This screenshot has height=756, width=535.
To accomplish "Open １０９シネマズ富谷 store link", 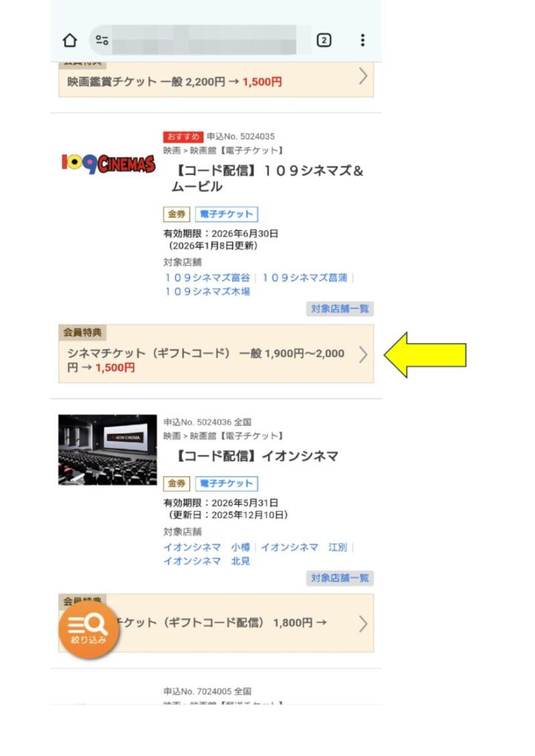I will pyautogui.click(x=207, y=278).
